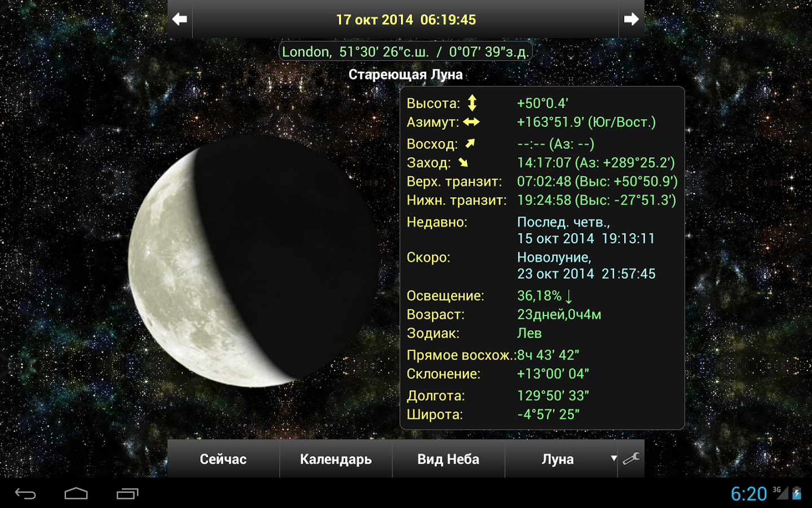
Task: Switch to Вид Неба tab
Action: [448, 458]
